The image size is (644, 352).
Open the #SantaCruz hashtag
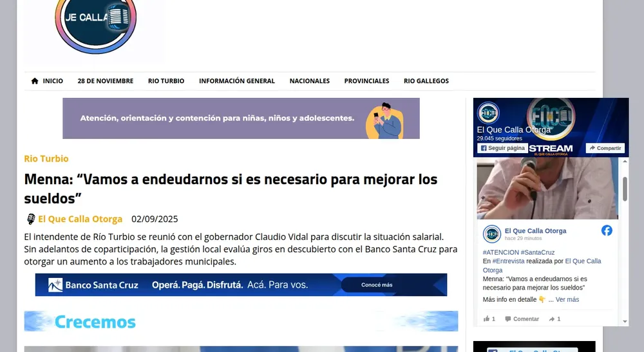(538, 252)
